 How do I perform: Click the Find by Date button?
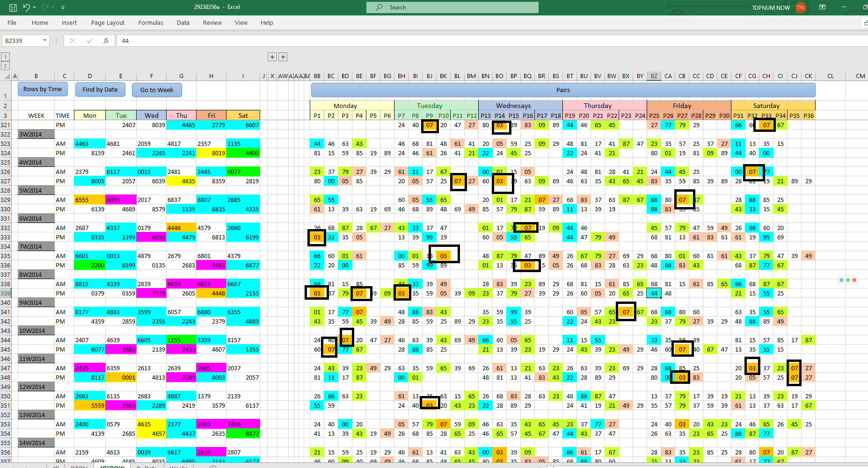(x=100, y=90)
